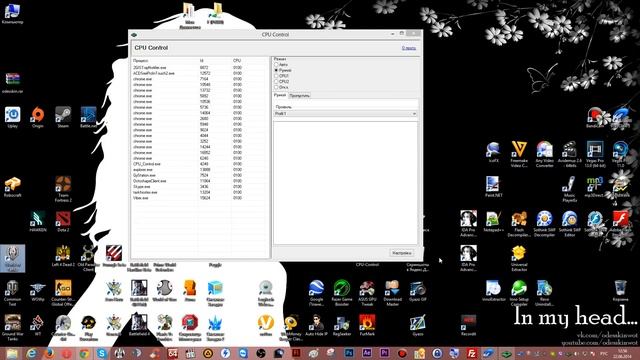
Task: Open the Profil 1 profile dropdown
Action: coord(345,113)
